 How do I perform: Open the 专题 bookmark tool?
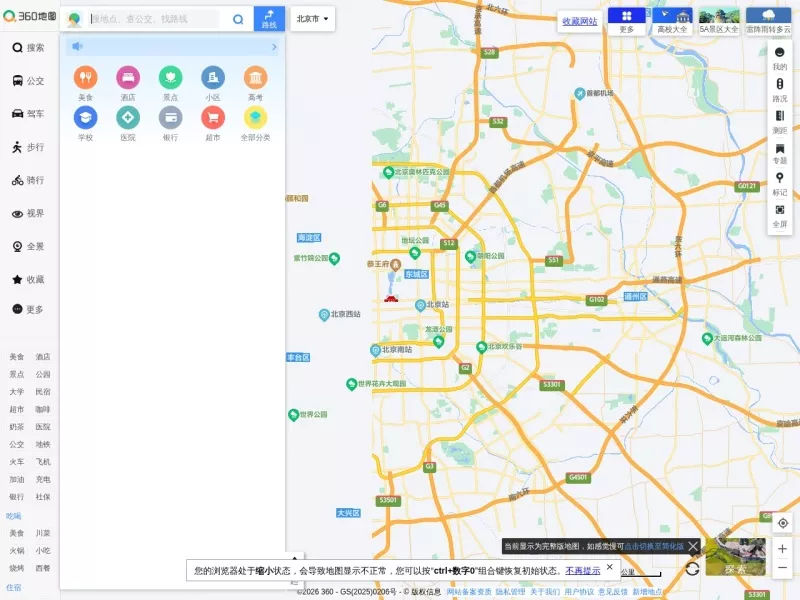780,154
